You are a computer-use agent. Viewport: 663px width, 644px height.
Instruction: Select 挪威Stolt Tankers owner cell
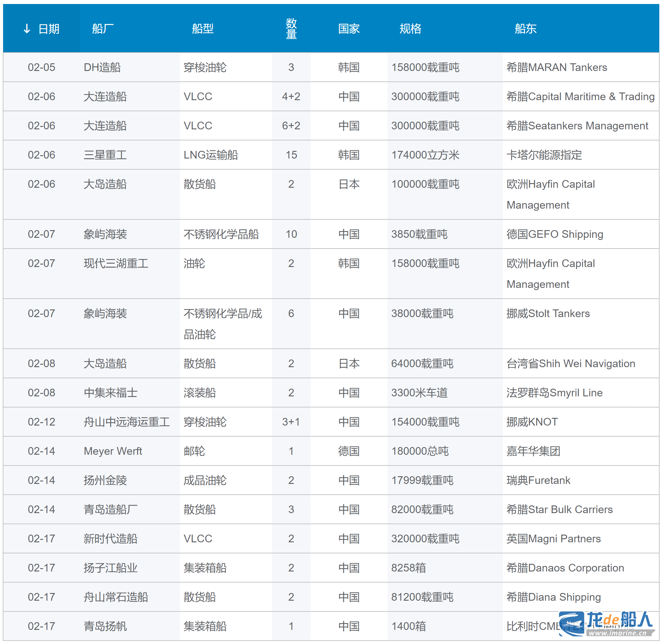point(548,313)
